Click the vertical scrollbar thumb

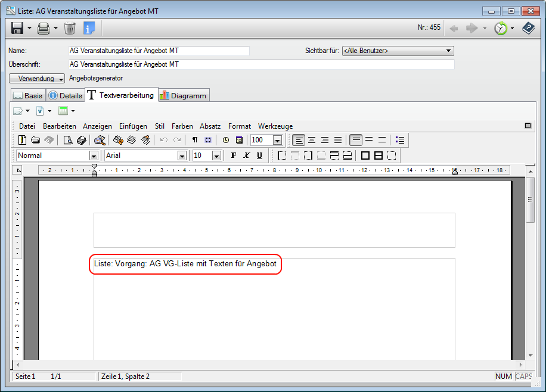530,207
